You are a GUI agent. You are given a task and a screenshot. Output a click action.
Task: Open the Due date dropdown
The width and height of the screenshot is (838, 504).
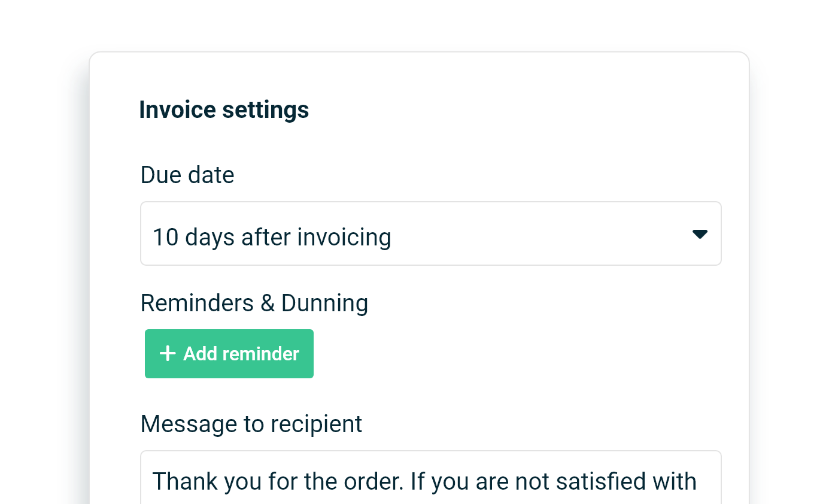pyautogui.click(x=431, y=233)
